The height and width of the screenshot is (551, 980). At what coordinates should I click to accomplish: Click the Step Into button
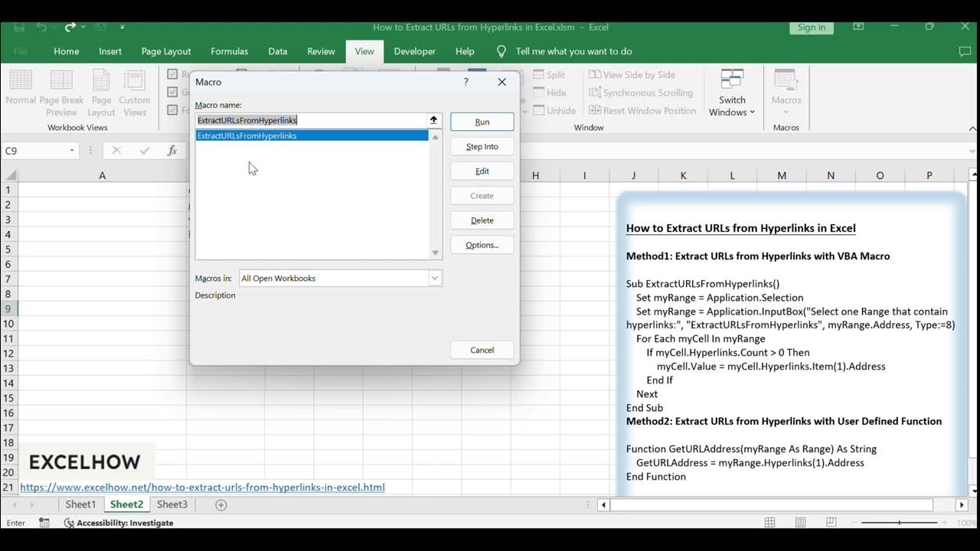point(482,146)
